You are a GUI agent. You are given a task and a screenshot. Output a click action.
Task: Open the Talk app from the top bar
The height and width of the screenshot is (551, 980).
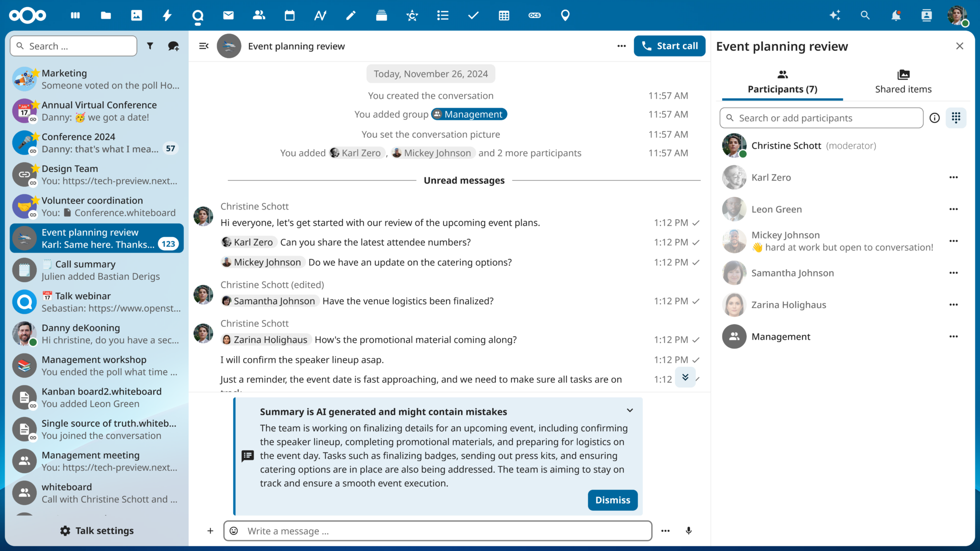pyautogui.click(x=198, y=15)
